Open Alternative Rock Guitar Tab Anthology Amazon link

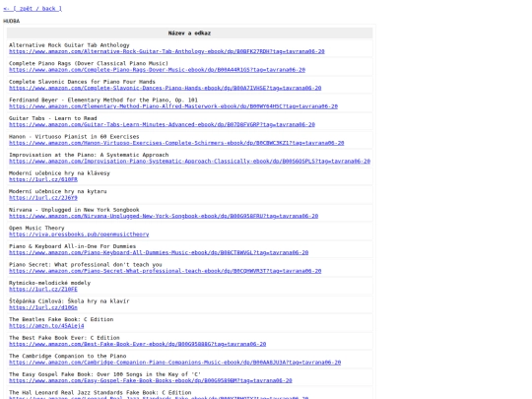point(166,51)
